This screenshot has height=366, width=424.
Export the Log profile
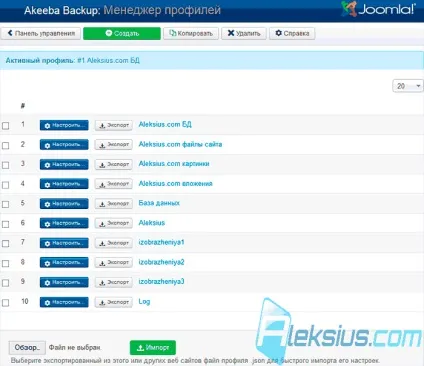point(114,302)
